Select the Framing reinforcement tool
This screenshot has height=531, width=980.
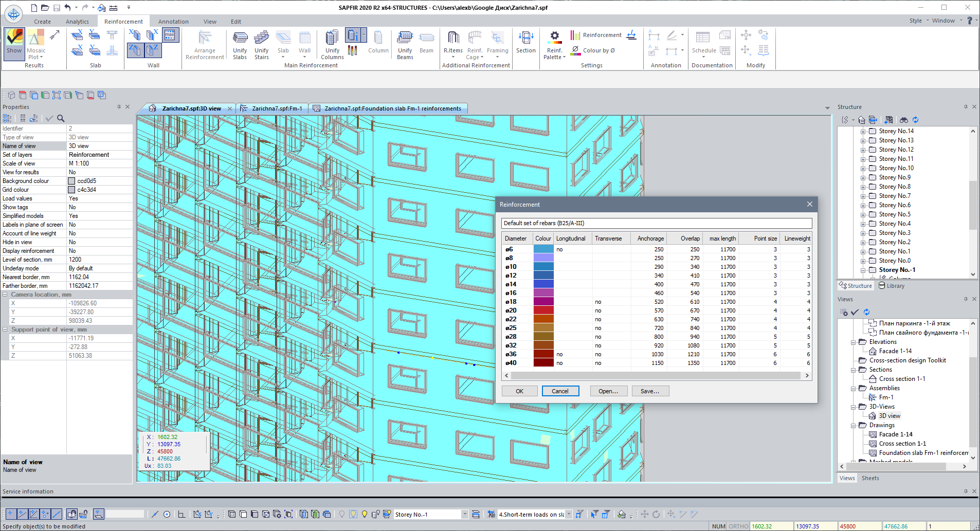[x=497, y=44]
